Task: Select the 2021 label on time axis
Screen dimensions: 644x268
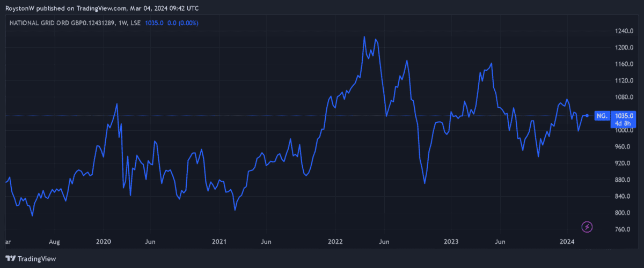Action: tap(219, 242)
